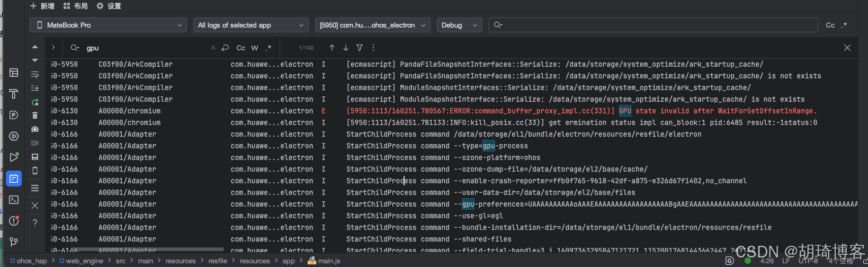Focus the top log filter search field

[654, 25]
